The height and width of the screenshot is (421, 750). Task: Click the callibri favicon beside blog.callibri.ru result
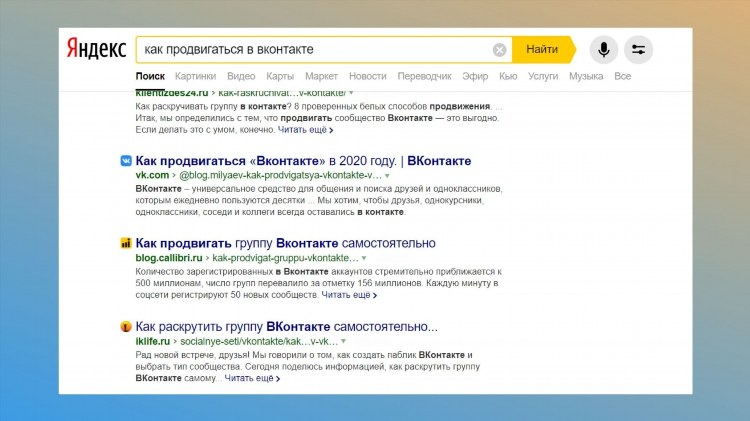126,243
